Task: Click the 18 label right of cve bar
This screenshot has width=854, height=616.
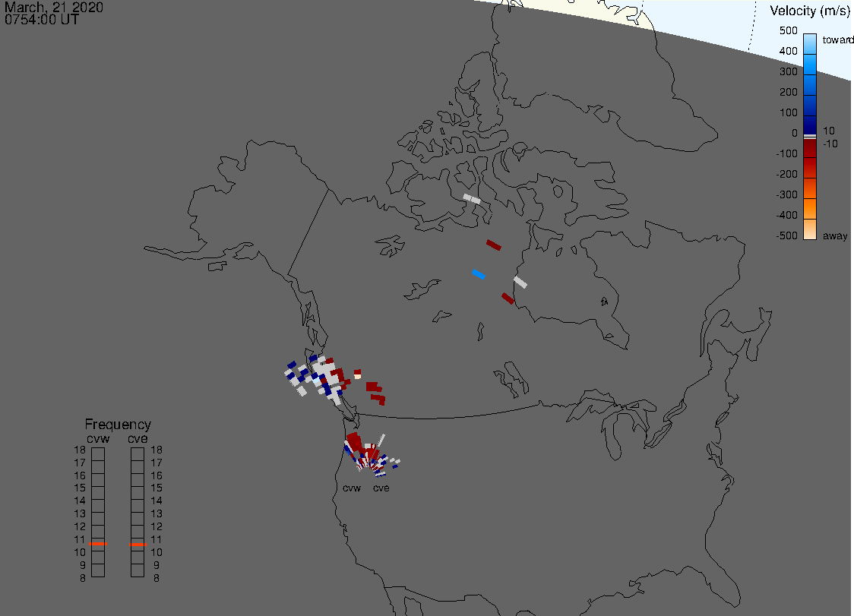Action: click(x=157, y=450)
